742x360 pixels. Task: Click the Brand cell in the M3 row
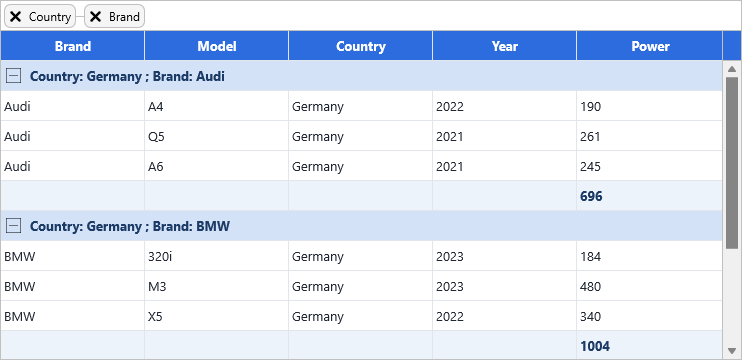73,286
